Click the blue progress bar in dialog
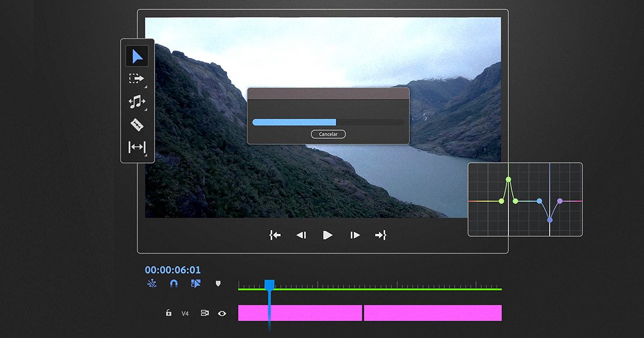Image resolution: width=644 pixels, height=338 pixels. pos(294,122)
